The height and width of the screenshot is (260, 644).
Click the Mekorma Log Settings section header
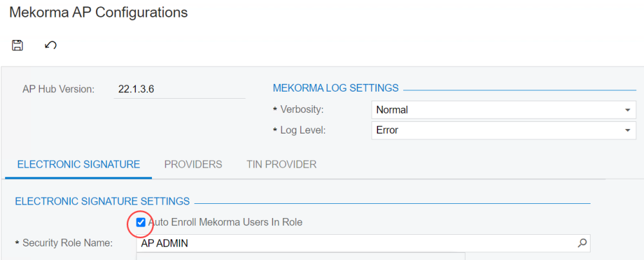336,88
